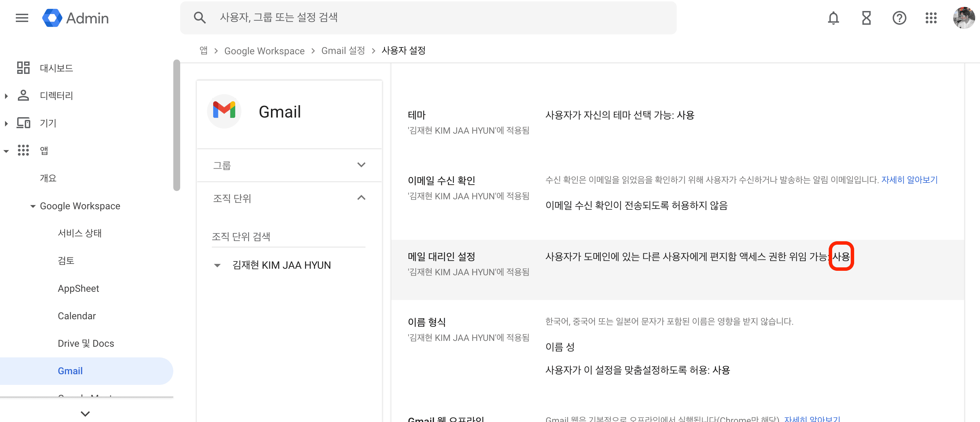
Task: Select Calendar in the apps sidebar
Action: coord(77,315)
